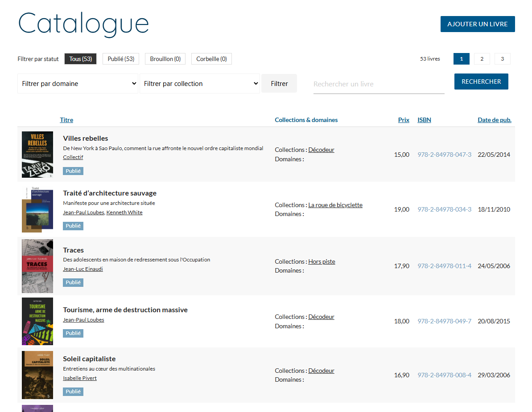Expand the Filtrer par domaine dropdown
The width and height of the screenshot is (532, 412).
click(78, 84)
